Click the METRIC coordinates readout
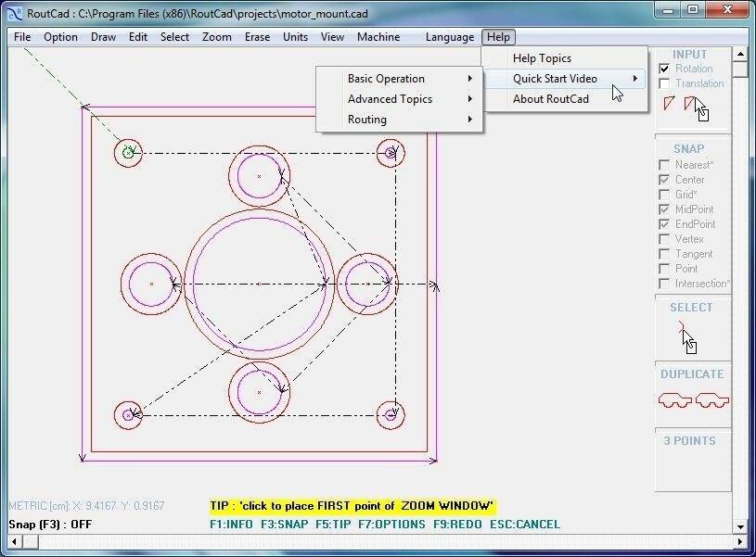Viewport: 756px width, 557px height. pyautogui.click(x=87, y=506)
